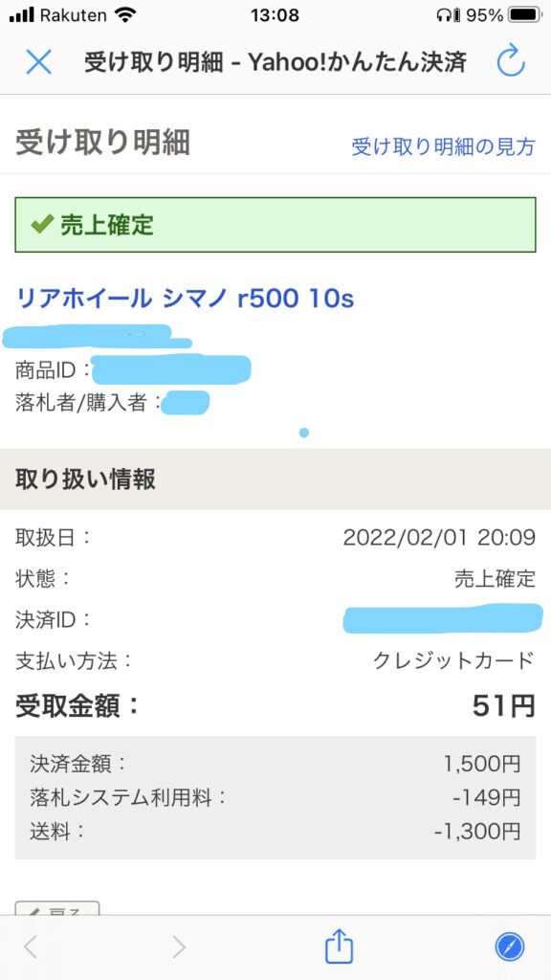Tap the 受取金額 51円 amount
551x980 pixels.
(503, 707)
